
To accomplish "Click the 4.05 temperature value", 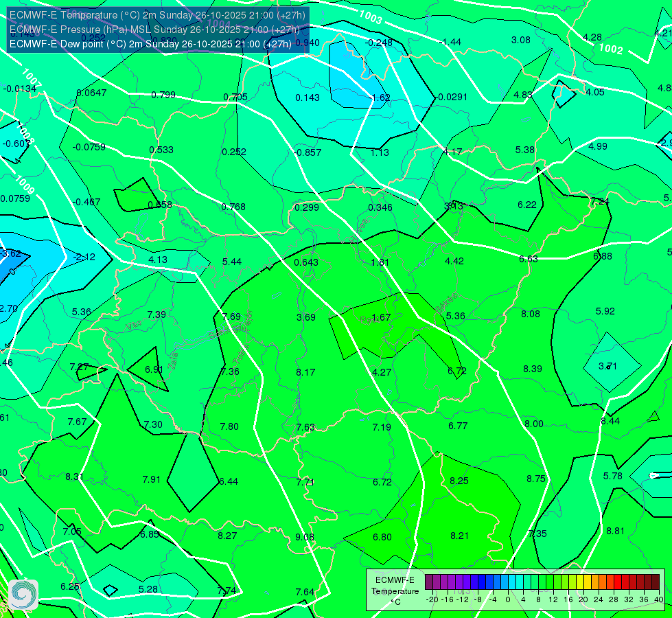I will 595,92.
